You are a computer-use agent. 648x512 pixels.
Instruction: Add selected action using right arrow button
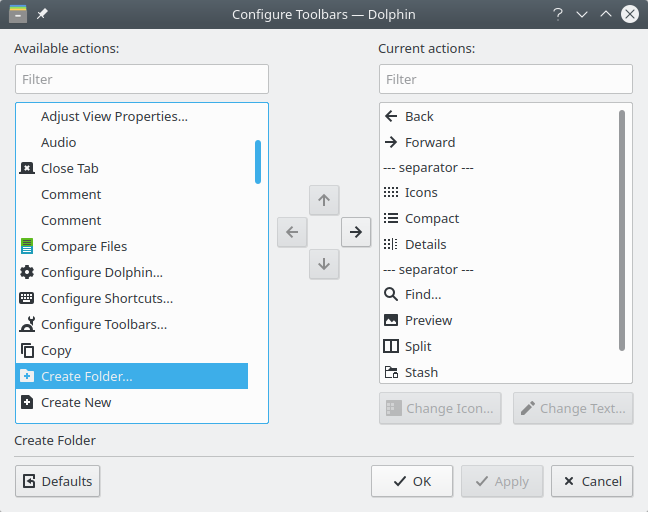(356, 232)
